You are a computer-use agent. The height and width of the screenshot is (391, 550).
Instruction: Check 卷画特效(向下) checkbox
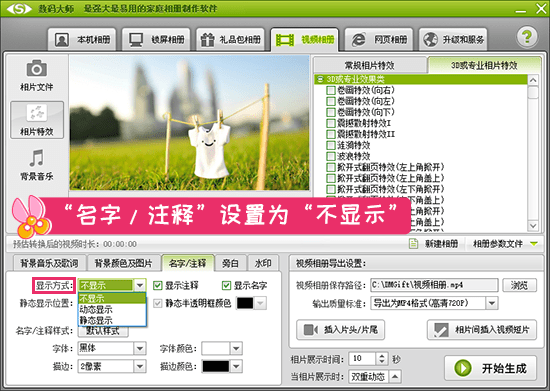pyautogui.click(x=331, y=112)
